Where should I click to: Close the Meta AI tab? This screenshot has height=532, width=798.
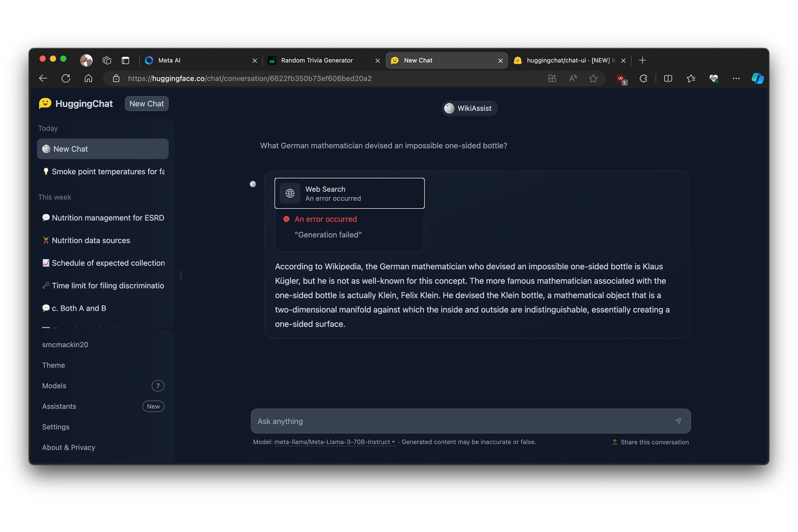[254, 60]
